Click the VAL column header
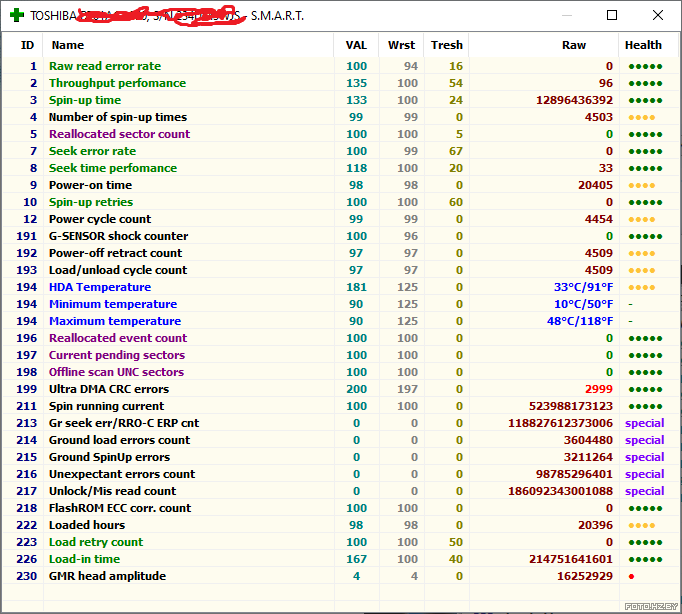Screen dimensions: 682x614 click(x=356, y=45)
